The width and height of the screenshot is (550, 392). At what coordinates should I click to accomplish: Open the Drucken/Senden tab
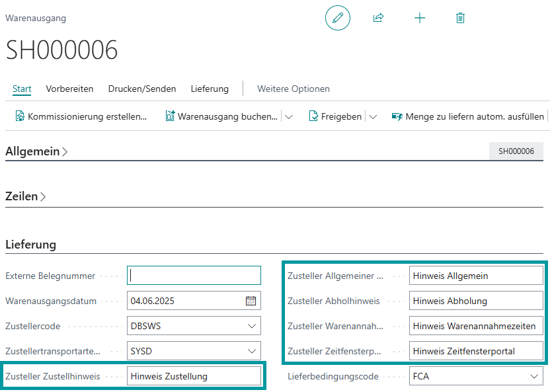pyautogui.click(x=142, y=89)
